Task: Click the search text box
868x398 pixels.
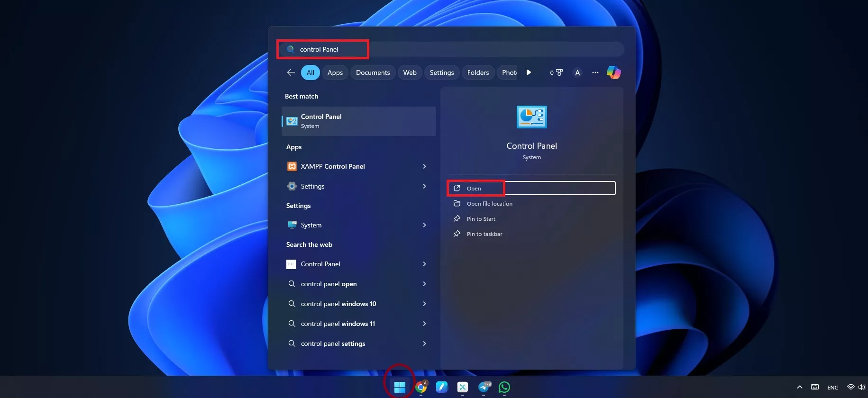Action: point(451,49)
